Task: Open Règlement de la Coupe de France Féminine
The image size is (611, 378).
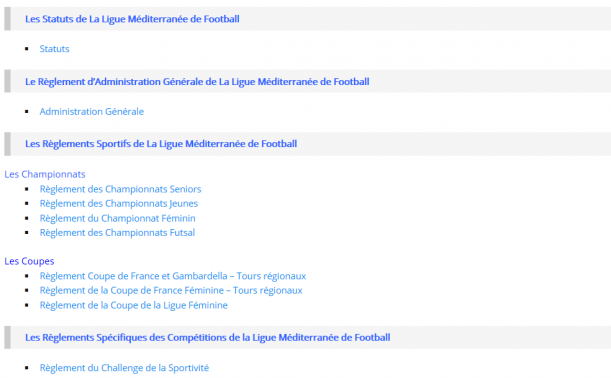Action: [171, 290]
